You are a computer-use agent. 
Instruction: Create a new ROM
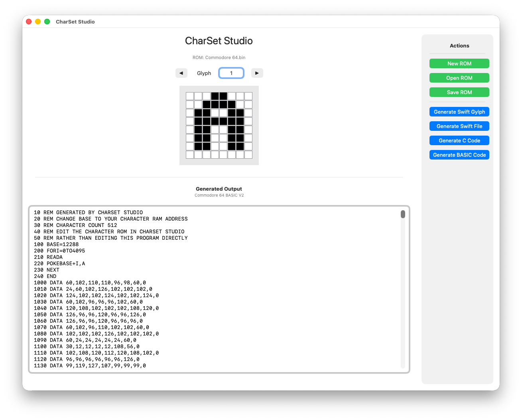[x=459, y=63]
